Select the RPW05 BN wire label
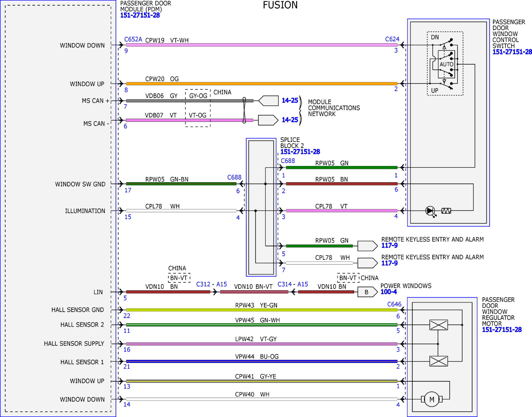 [331, 179]
